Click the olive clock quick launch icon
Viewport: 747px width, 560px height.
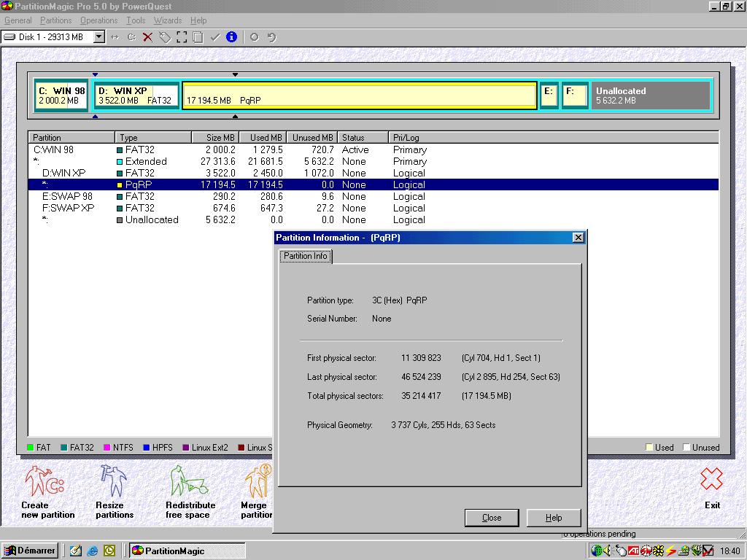(x=109, y=551)
